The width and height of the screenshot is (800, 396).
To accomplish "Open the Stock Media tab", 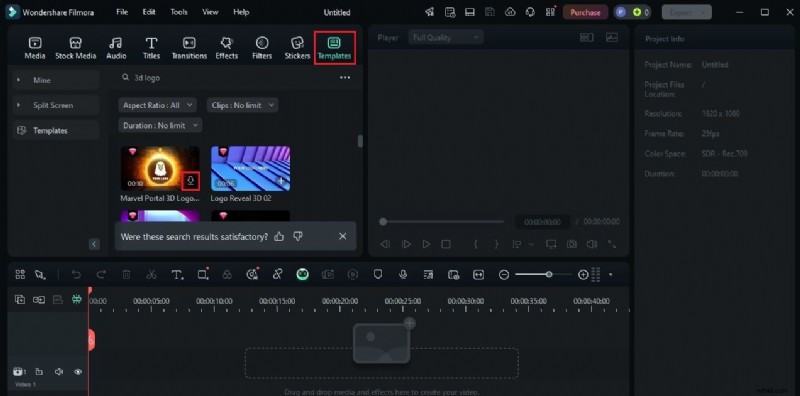I will pyautogui.click(x=76, y=48).
